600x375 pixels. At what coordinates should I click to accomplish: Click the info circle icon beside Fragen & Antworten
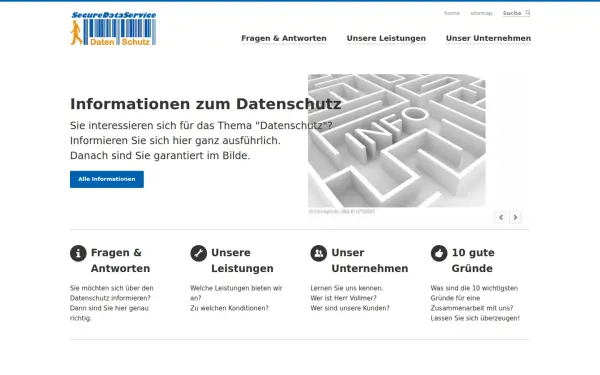[x=78, y=253]
